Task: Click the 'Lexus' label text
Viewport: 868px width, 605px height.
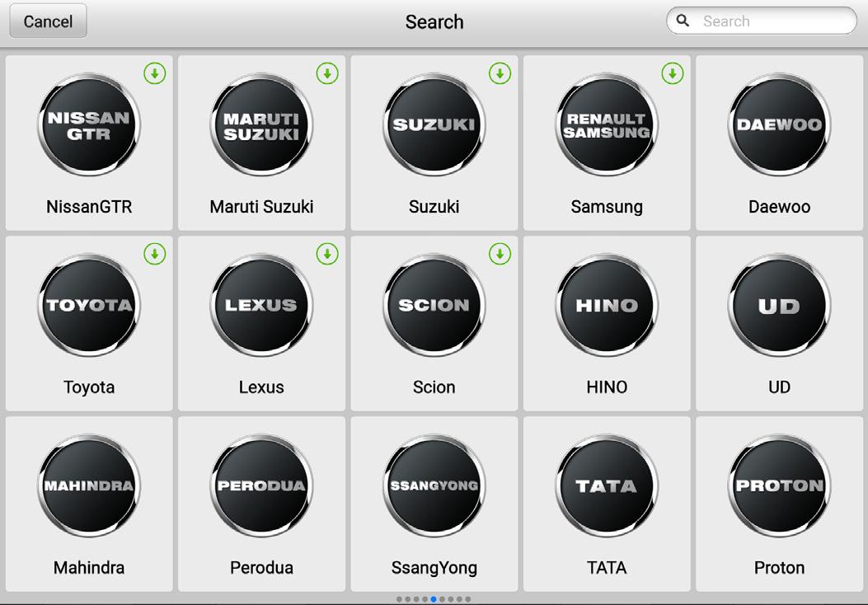Action: pos(262,387)
